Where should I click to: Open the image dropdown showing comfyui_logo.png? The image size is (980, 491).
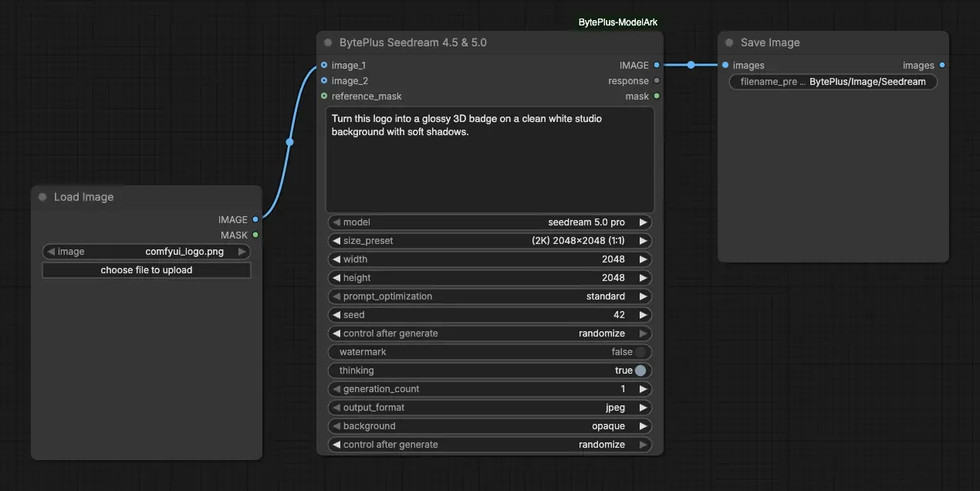click(147, 252)
